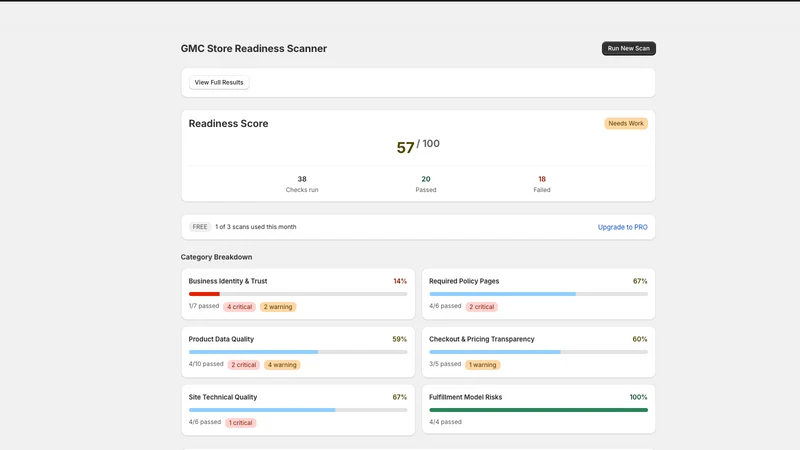This screenshot has width=800, height=450.
Task: Click the 2 warning badge
Action: click(x=278, y=307)
